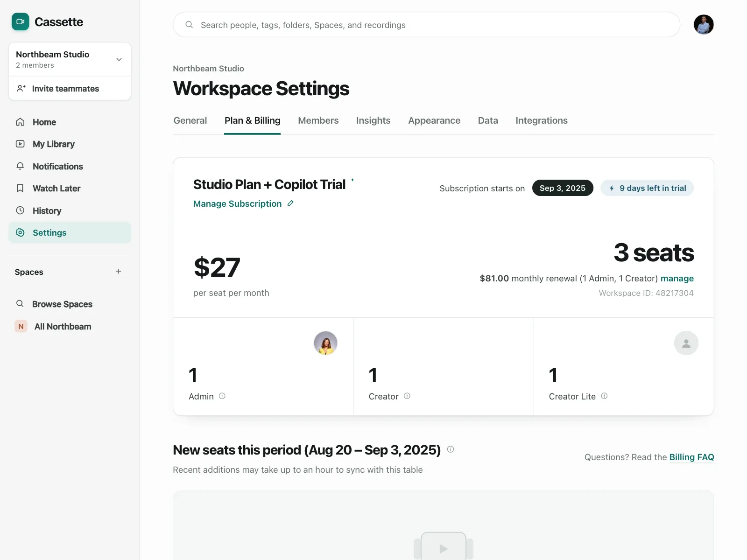Click the Creator Lite info icon
The image size is (747, 560).
(604, 396)
